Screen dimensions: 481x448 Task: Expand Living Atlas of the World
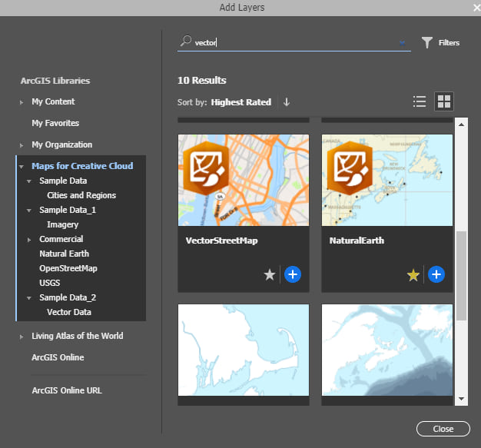pyautogui.click(x=22, y=337)
